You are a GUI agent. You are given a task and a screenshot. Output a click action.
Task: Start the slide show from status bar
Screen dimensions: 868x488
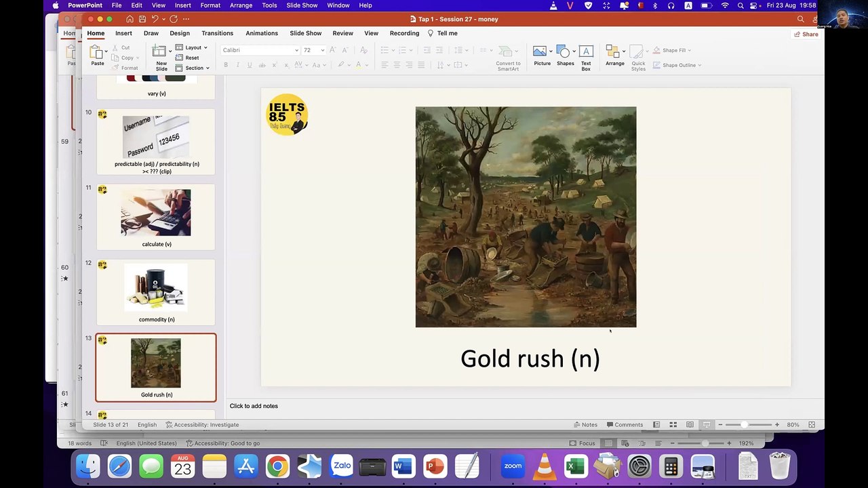pyautogui.click(x=707, y=425)
